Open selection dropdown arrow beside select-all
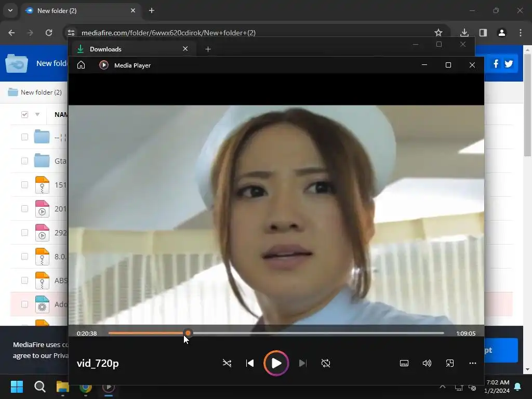Screen dimensions: 532x399 point(37,114)
